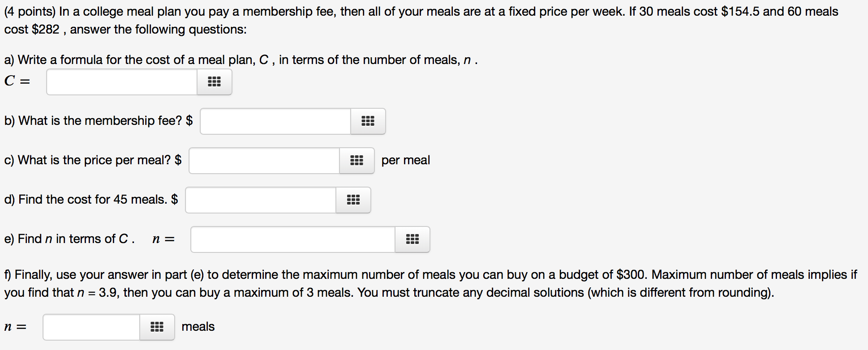This screenshot has height=350, width=868.
Task: Click the cost for 45 meals field
Action: pos(261,200)
